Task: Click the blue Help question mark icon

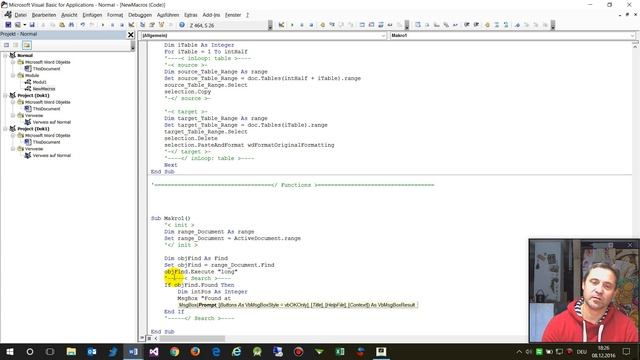Action: (182, 25)
